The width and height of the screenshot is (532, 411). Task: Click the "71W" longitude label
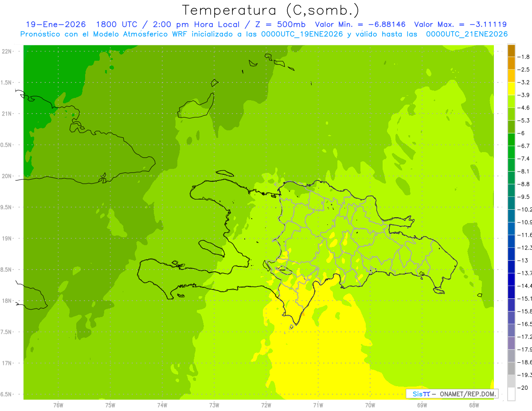[318, 405]
